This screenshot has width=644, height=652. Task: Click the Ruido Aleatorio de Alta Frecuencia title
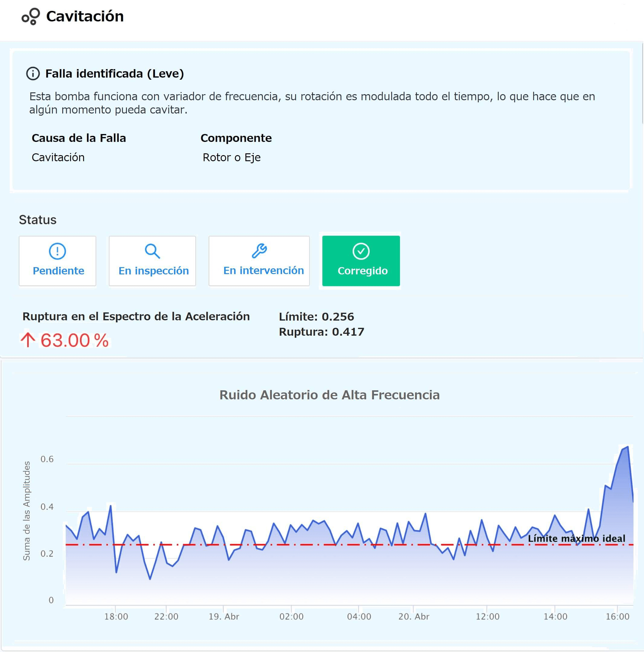point(329,395)
